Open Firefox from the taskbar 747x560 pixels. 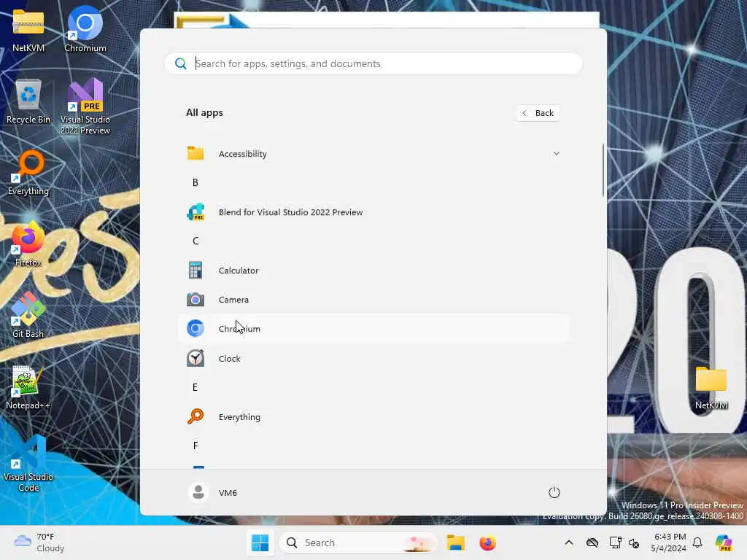[x=487, y=542]
